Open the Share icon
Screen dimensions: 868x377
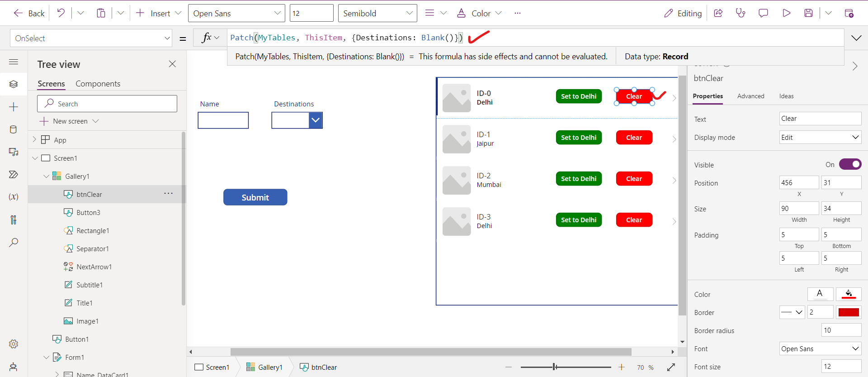[x=718, y=13]
